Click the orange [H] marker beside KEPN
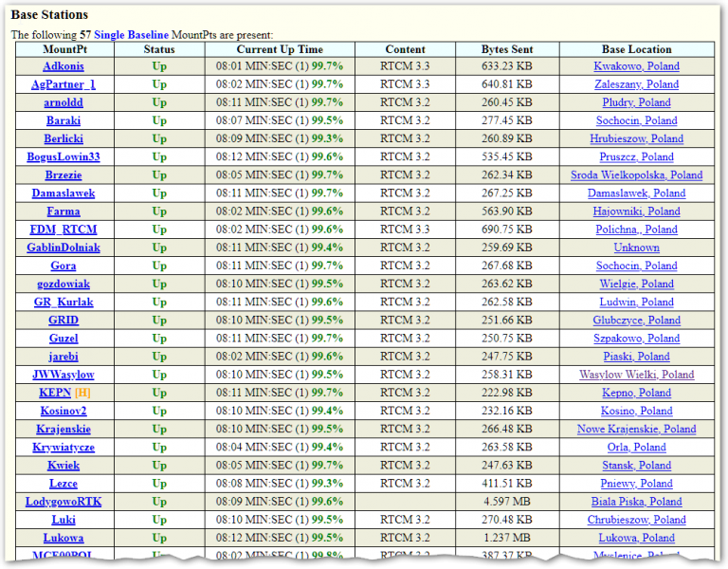The height and width of the screenshot is (569, 728). [82, 393]
